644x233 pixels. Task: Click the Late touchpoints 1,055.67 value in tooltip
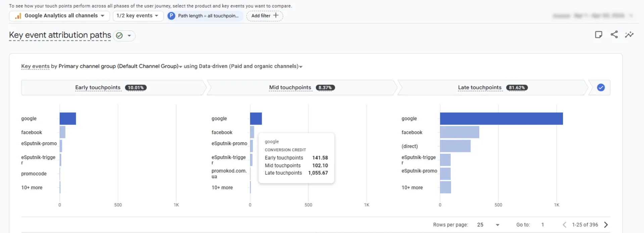point(318,173)
